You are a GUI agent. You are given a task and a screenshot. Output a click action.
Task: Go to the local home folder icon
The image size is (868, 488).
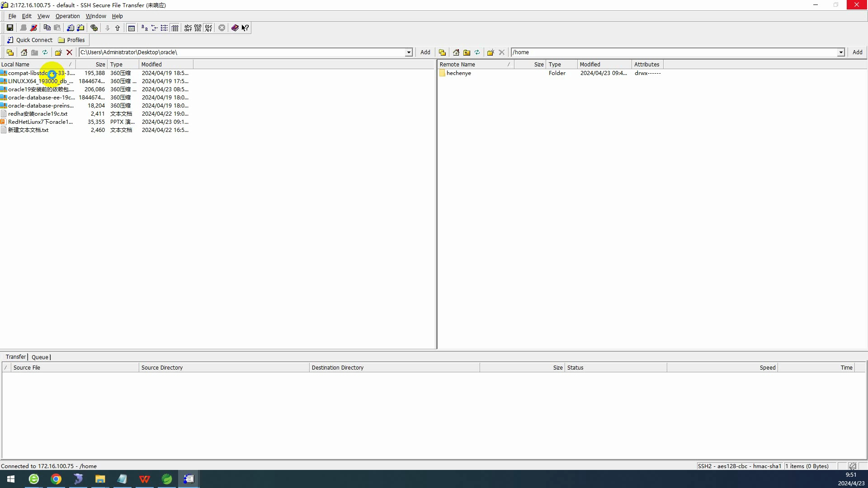click(24, 52)
